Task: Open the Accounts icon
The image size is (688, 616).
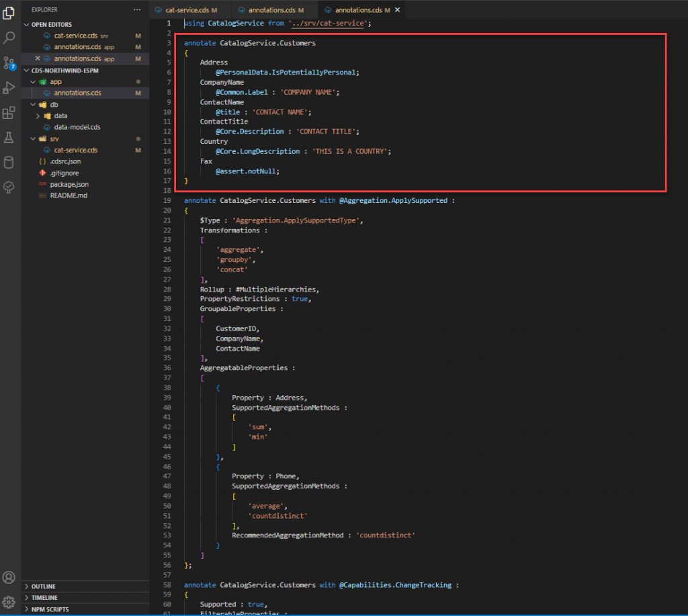Action: click(x=9, y=578)
